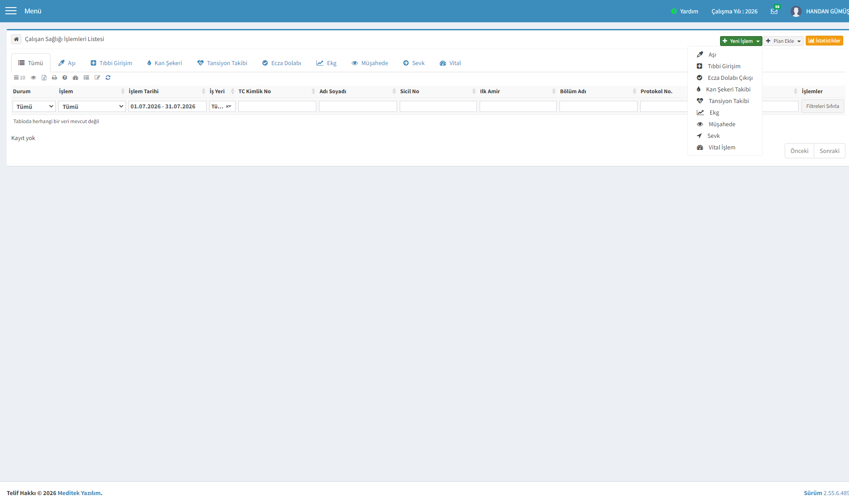Select Sevk from the dropdown menu

pos(725,136)
